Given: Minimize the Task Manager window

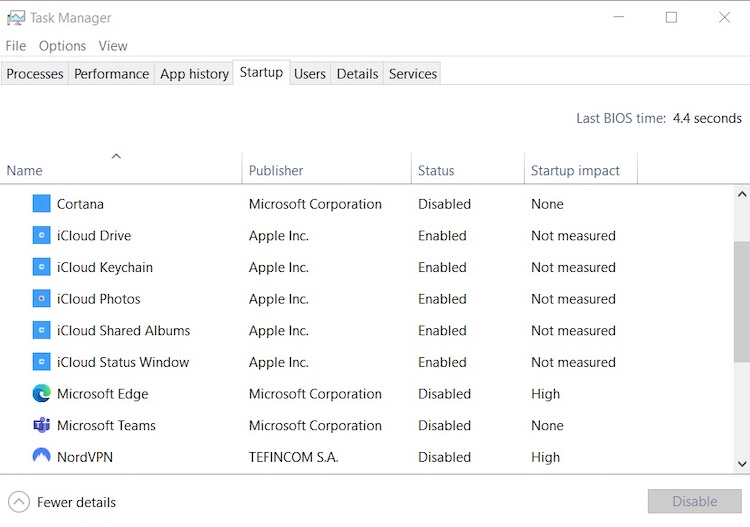Looking at the screenshot, I should coord(618,17).
